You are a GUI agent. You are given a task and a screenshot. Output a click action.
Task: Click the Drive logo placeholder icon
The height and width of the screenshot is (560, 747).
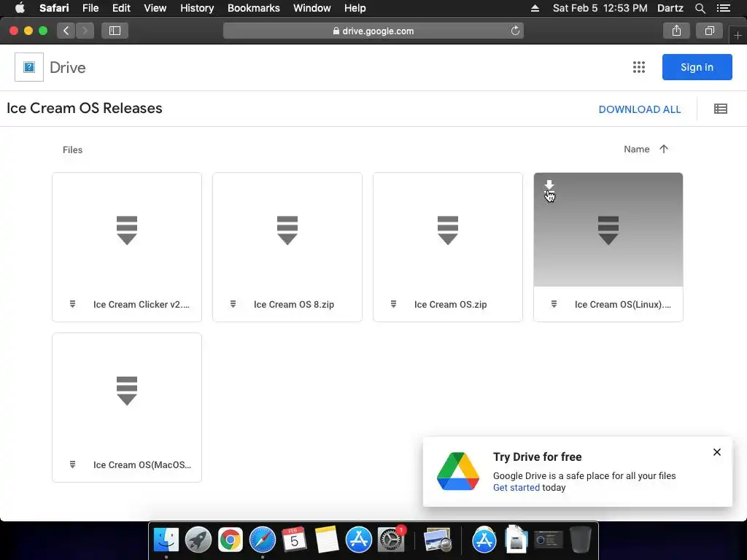pyautogui.click(x=29, y=67)
